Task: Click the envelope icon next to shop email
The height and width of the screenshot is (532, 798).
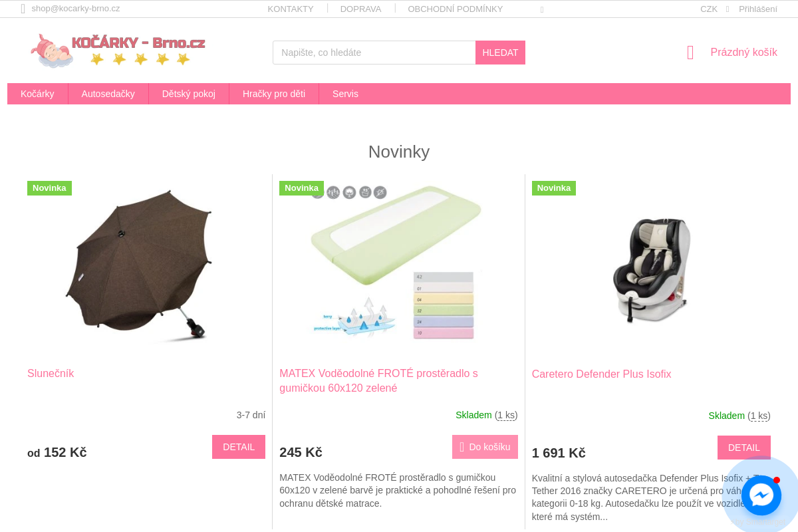Action: [23, 9]
